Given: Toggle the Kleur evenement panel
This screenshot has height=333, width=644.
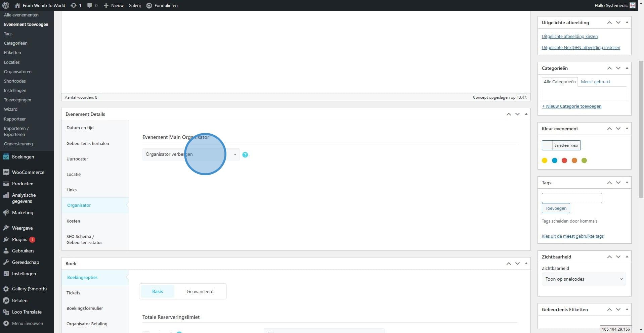Looking at the screenshot, I should click(627, 129).
